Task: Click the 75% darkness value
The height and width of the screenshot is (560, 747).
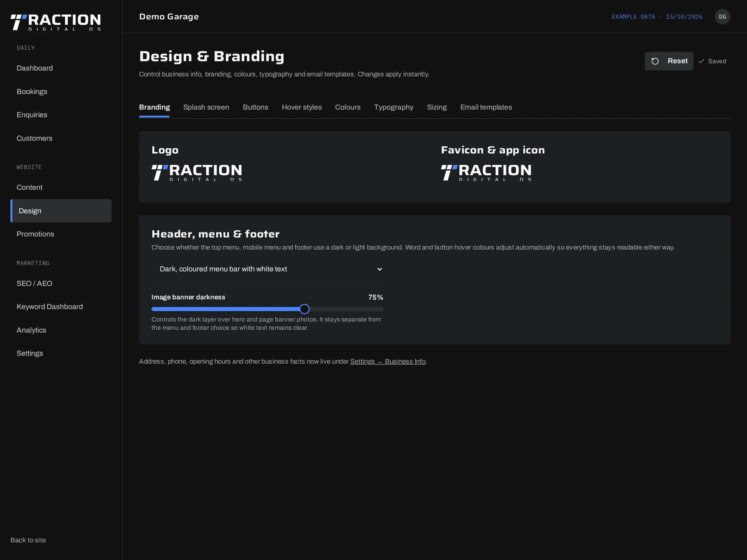Action: 376,298
